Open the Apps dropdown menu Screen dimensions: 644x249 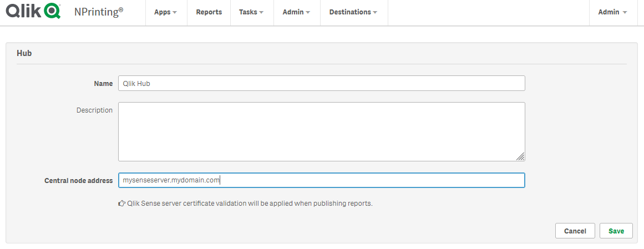click(x=165, y=12)
